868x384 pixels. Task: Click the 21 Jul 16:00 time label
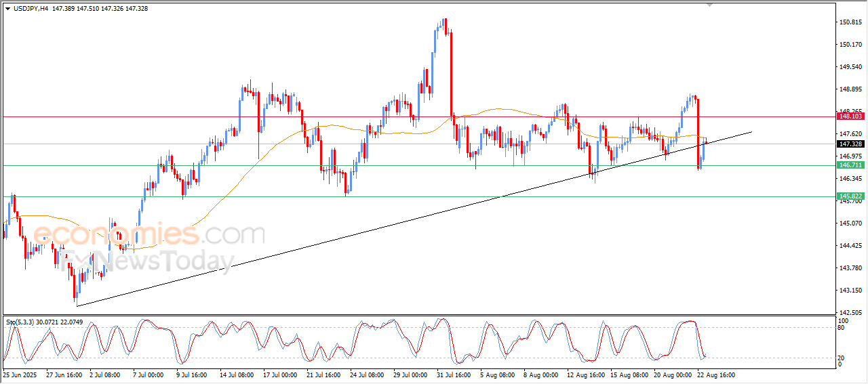tap(324, 375)
